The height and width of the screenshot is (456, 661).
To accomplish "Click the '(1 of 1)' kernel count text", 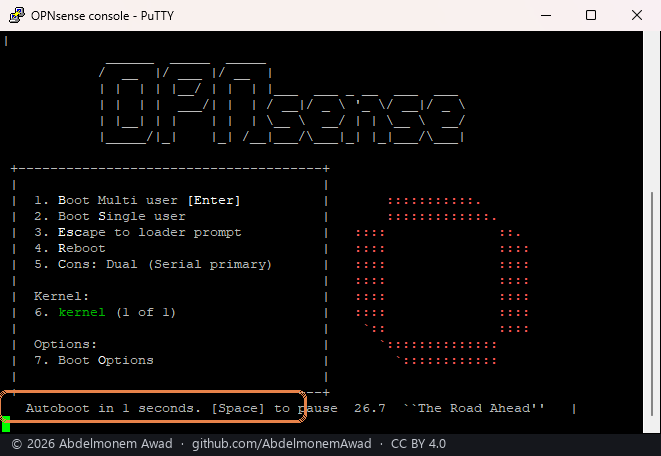I will point(146,312).
